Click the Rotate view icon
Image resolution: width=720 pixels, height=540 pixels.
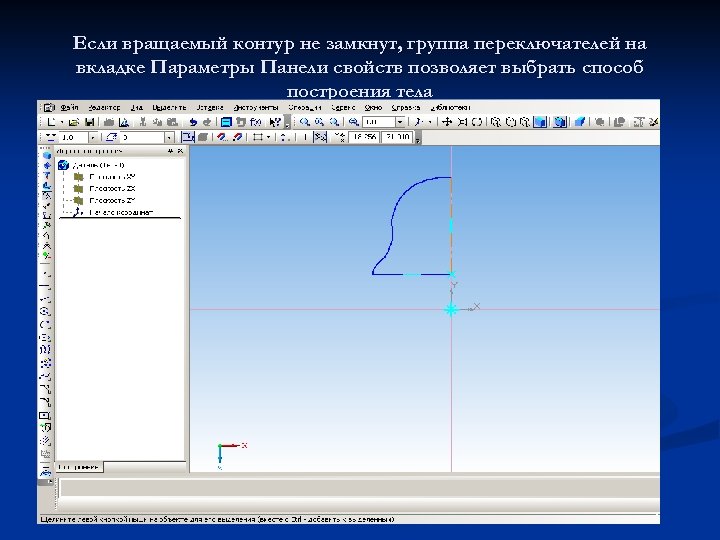point(477,122)
